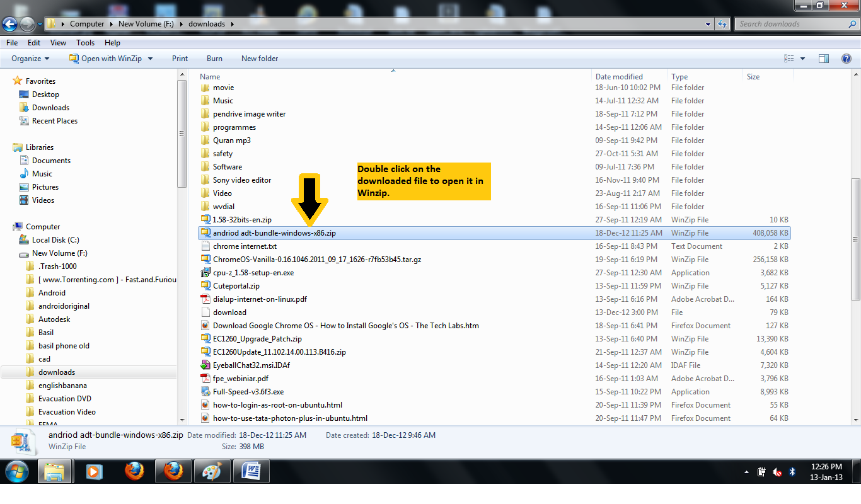
Task: Expand the Open with WinZip dropdown arrow
Action: click(150, 59)
